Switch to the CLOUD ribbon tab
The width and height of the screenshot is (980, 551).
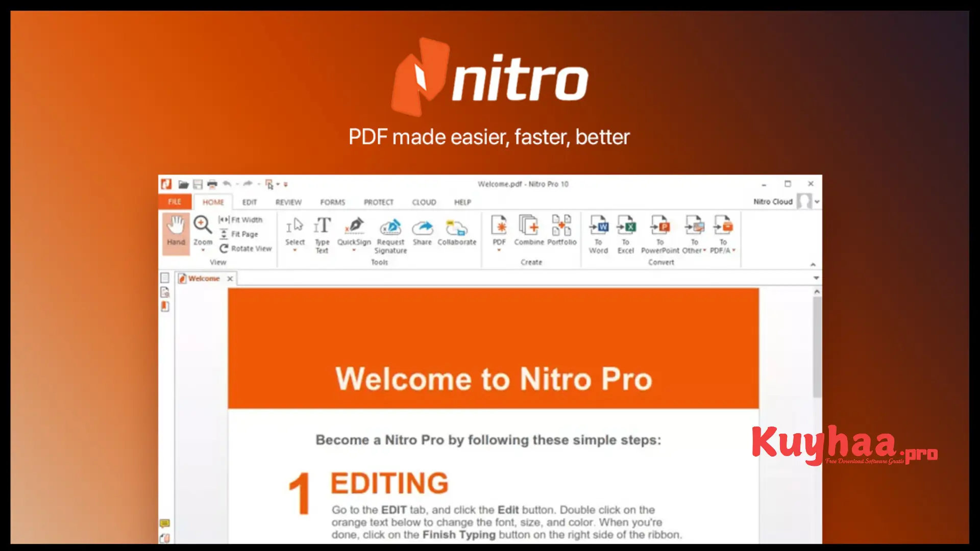coord(424,203)
